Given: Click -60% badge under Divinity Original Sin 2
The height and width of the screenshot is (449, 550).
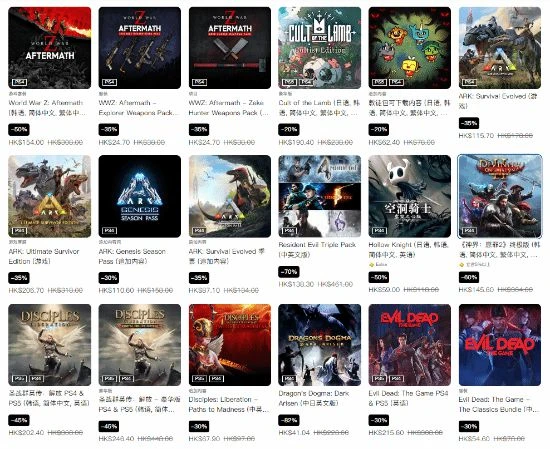Looking at the screenshot, I should 469,277.
